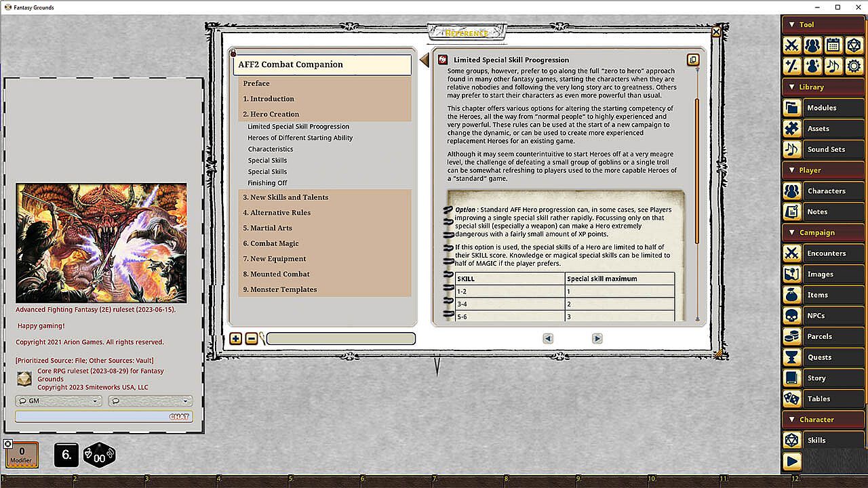
Task: Open the music notes tool in Tool section
Action: 833,66
